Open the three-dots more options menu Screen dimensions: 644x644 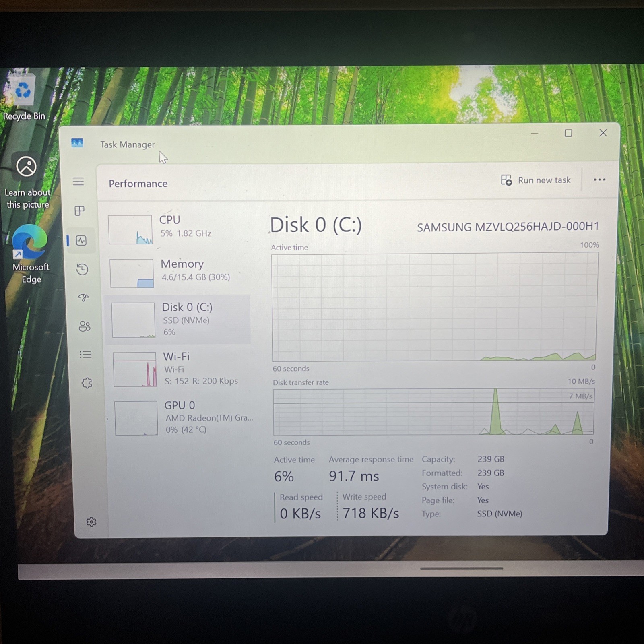click(599, 180)
